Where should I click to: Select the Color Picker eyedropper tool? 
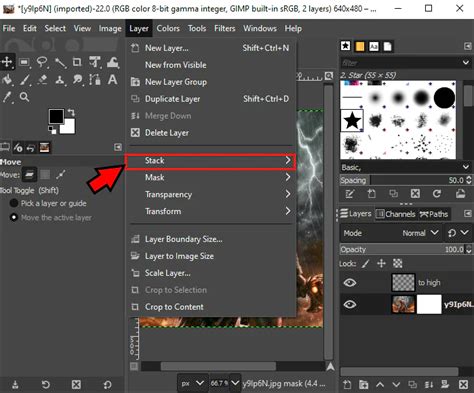(x=7, y=97)
